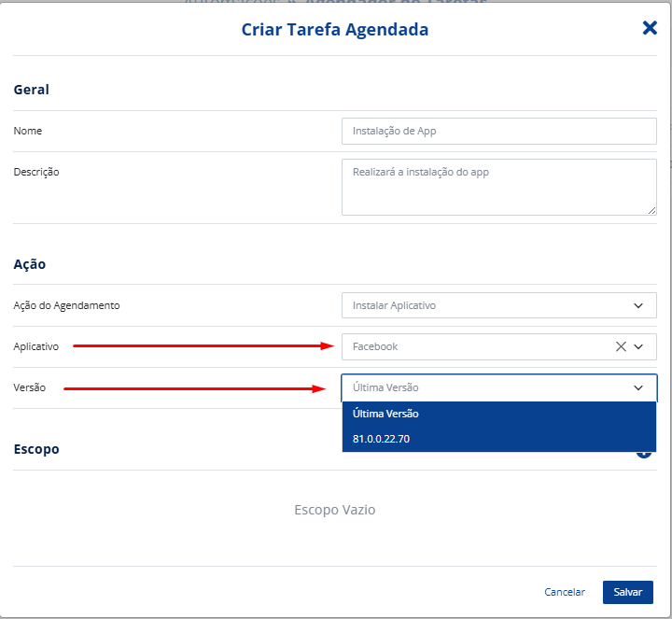This screenshot has height=619, width=672.
Task: Collapse the Versão dropdown chevron
Action: pyautogui.click(x=639, y=387)
